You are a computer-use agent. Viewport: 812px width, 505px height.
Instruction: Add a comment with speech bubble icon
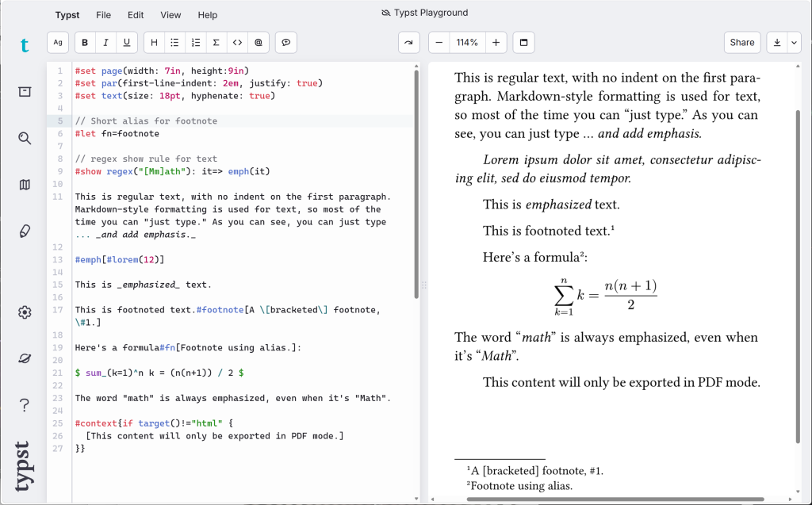(x=285, y=43)
